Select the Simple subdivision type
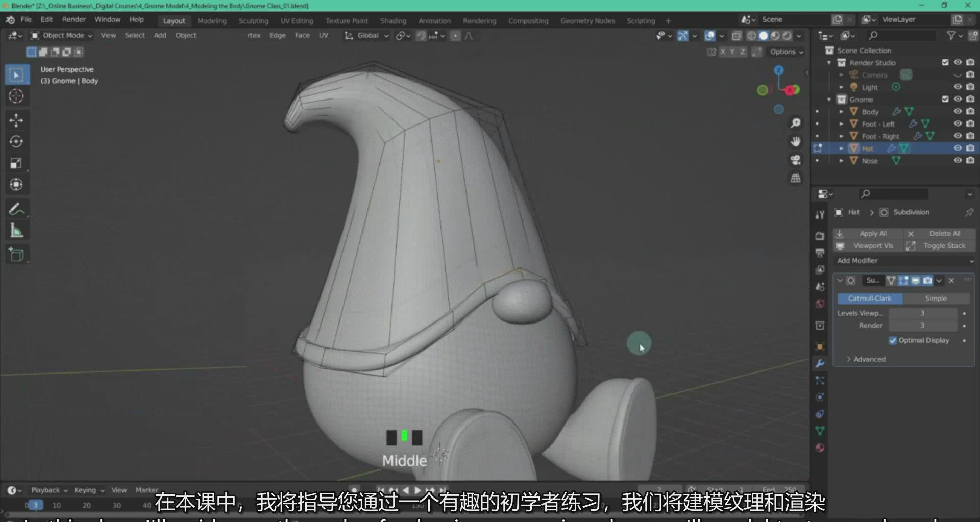Screen dimensions: 980x522 coord(936,299)
